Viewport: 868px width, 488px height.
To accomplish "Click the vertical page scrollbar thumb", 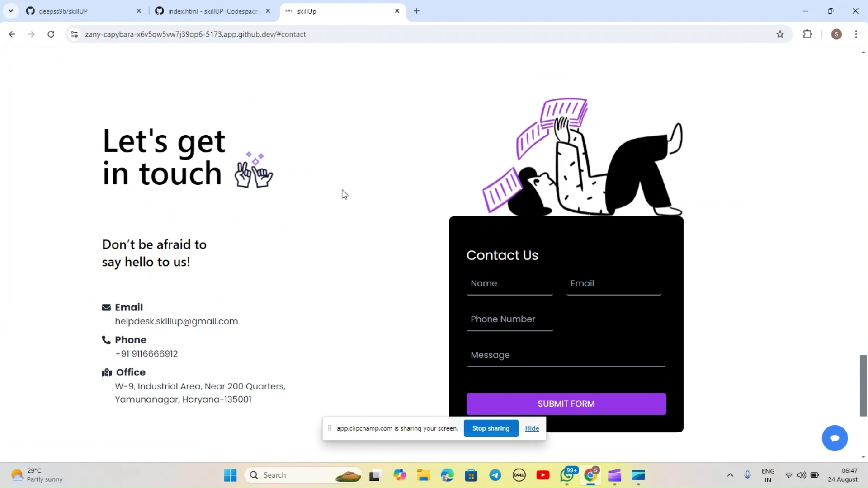I will (x=863, y=385).
